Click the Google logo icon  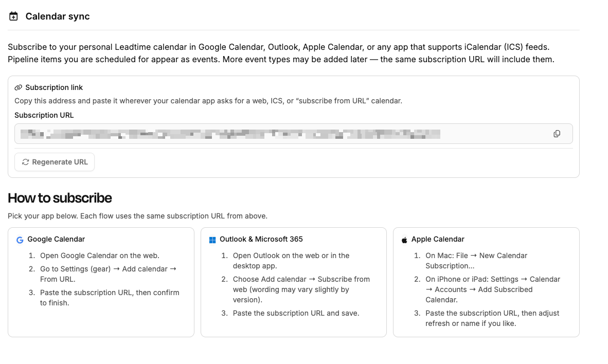click(x=20, y=240)
